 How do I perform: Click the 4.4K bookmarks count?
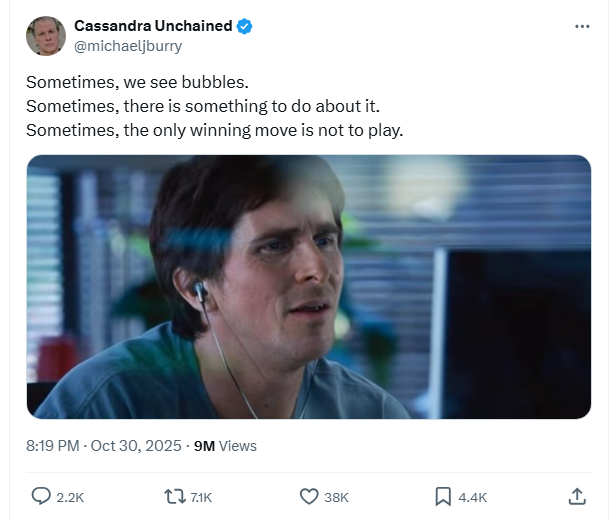tap(472, 497)
